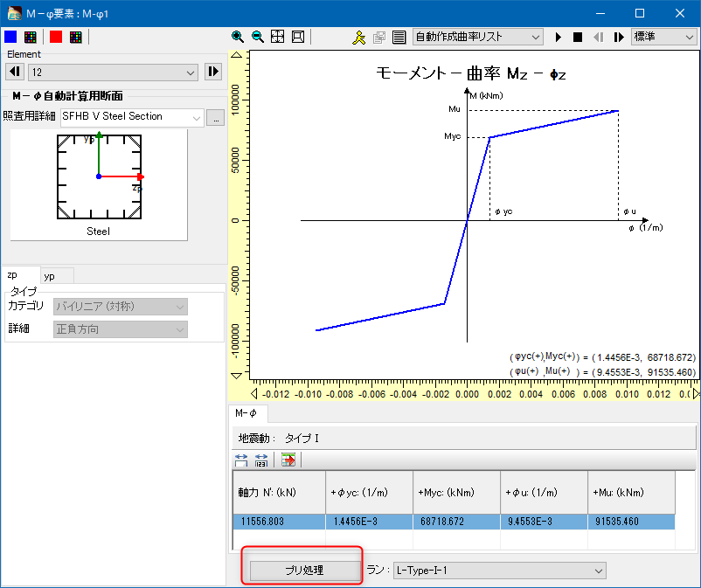Go to the next element
This screenshot has width=701, height=588.
pos(213,72)
